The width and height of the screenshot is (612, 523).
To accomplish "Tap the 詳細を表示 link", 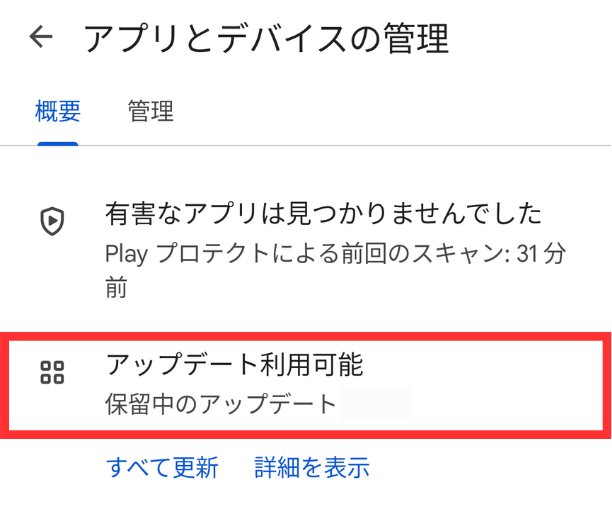I will (312, 467).
